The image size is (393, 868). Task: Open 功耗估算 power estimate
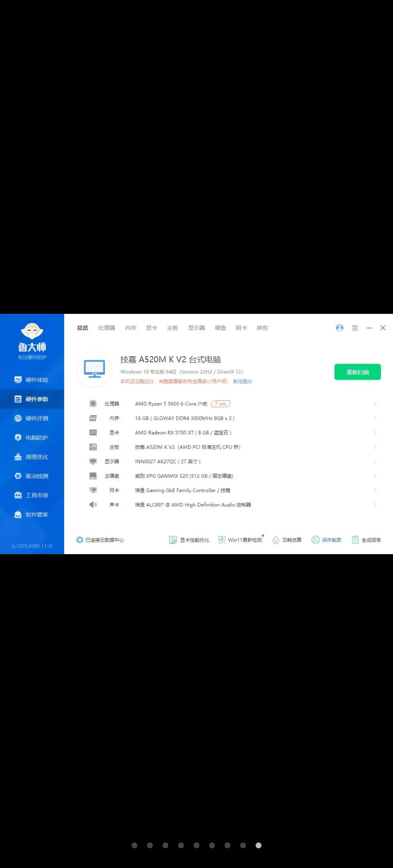coord(287,540)
